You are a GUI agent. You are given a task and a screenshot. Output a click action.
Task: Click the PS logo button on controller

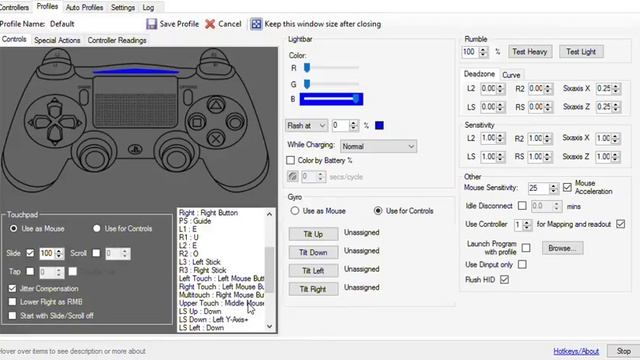tap(135, 149)
